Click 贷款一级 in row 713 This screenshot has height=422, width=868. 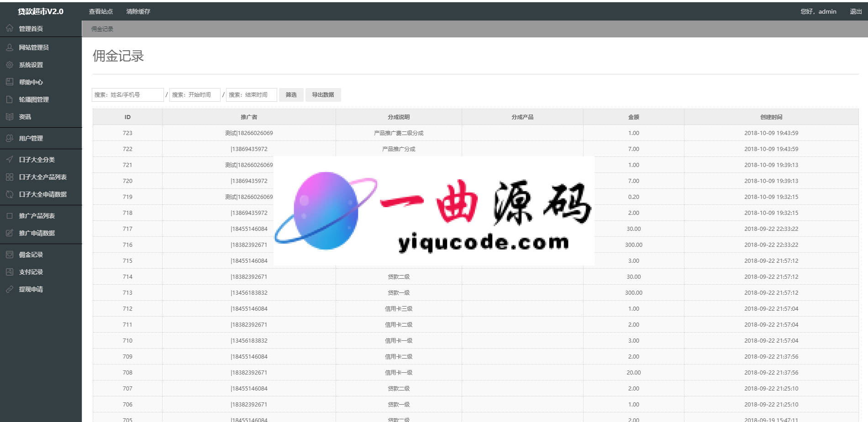pos(399,292)
